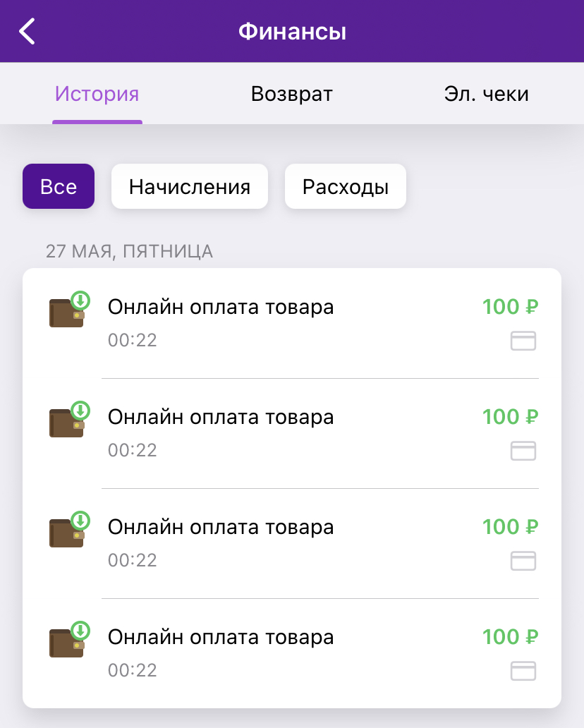Tap the card icon in fourth transaction
584x728 pixels.
[x=523, y=671]
